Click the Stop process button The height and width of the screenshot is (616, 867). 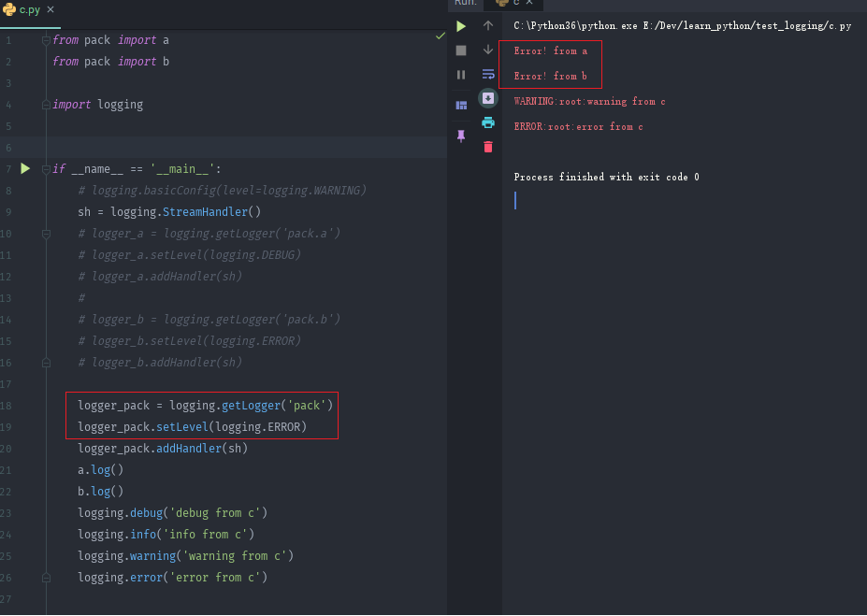tap(461, 50)
